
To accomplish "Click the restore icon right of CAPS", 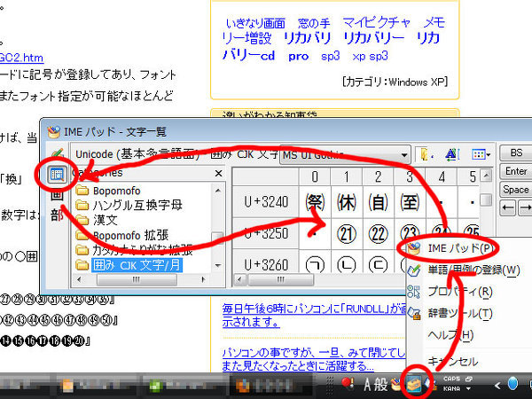I will (x=468, y=379).
